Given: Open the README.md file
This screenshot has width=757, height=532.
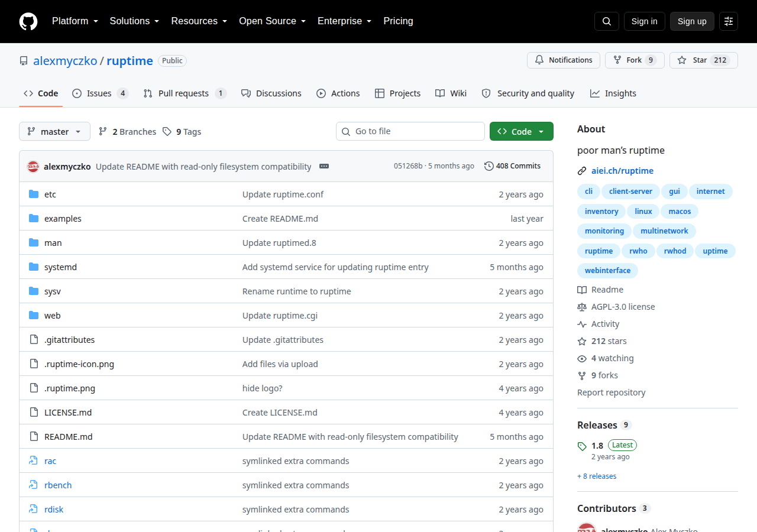Looking at the screenshot, I should 69,437.
